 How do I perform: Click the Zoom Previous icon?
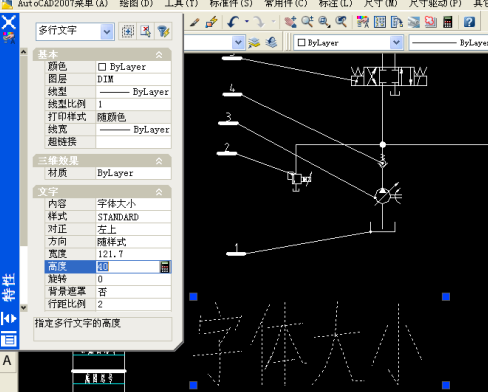tap(341, 22)
